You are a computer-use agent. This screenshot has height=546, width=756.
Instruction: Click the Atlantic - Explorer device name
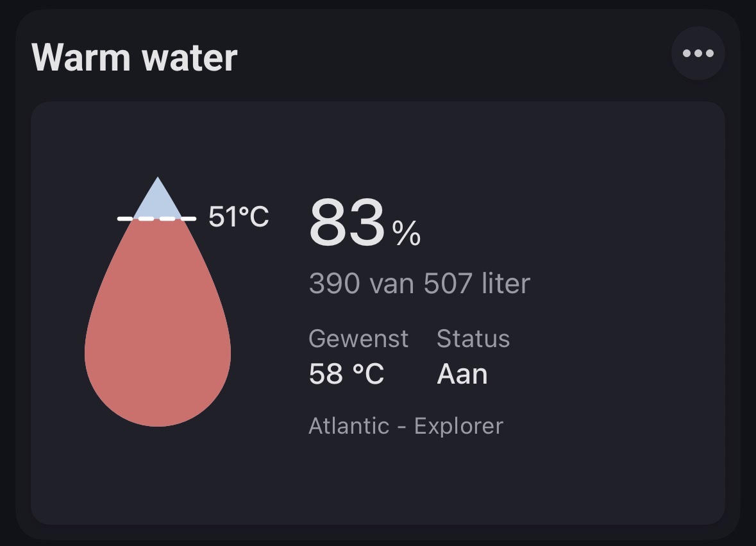click(x=406, y=426)
